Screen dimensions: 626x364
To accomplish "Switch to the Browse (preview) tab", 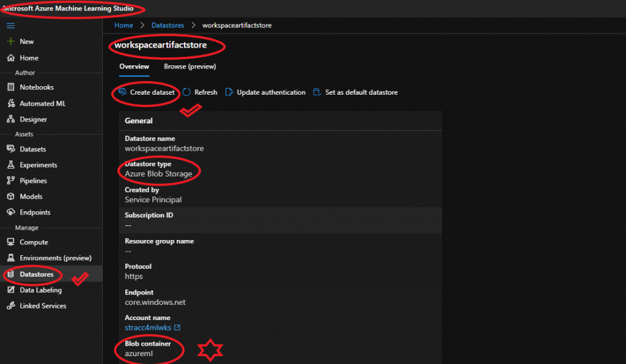I will pyautogui.click(x=190, y=67).
